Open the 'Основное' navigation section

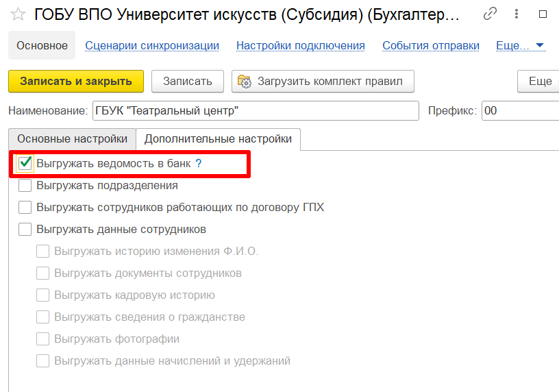(42, 46)
